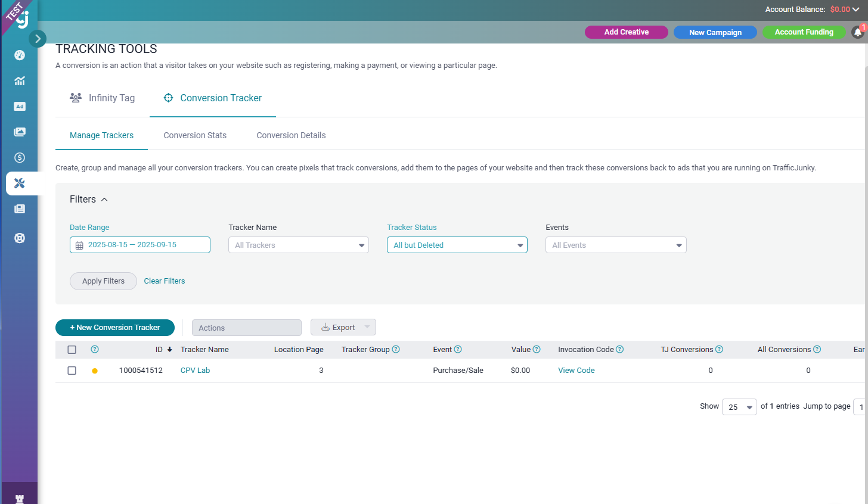The height and width of the screenshot is (504, 868).
Task: Click the calendar icon in Date Range field
Action: 80,245
